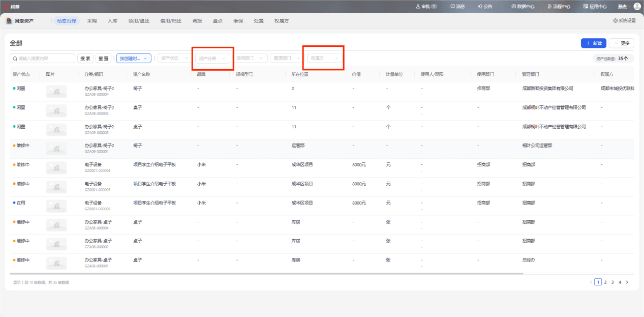Expand the 权属方 filter dropdown
This screenshot has width=644, height=317.
pos(324,59)
